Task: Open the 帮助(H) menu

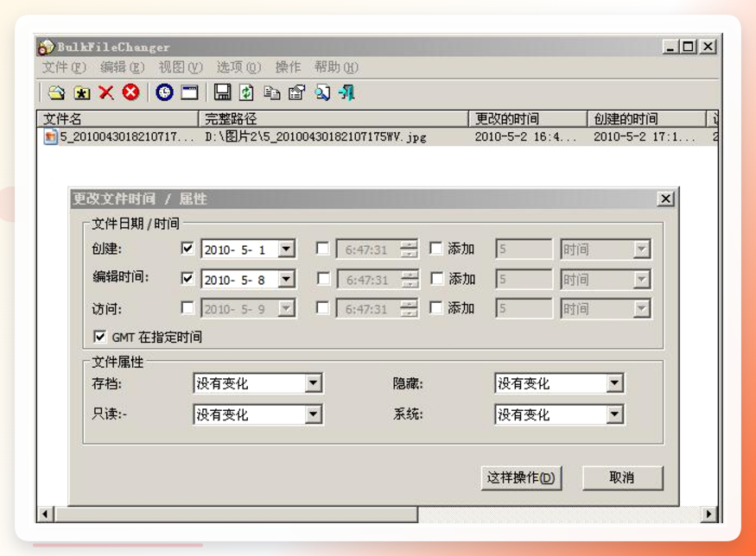Action: [x=336, y=67]
